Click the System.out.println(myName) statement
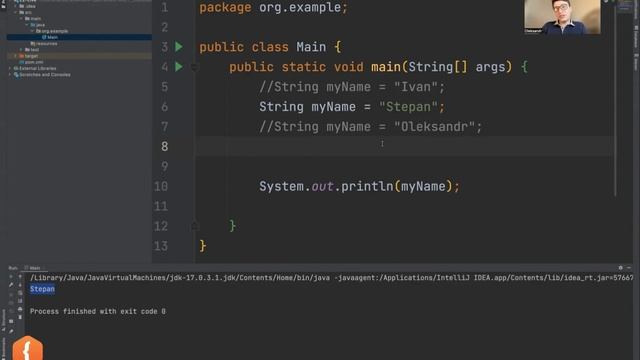The height and width of the screenshot is (360, 640). (x=359, y=187)
